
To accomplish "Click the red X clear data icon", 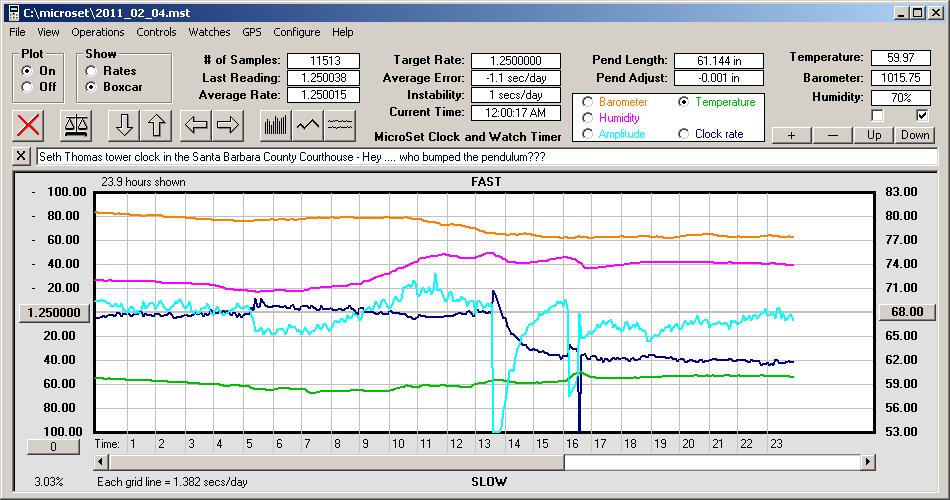I will pyautogui.click(x=28, y=125).
